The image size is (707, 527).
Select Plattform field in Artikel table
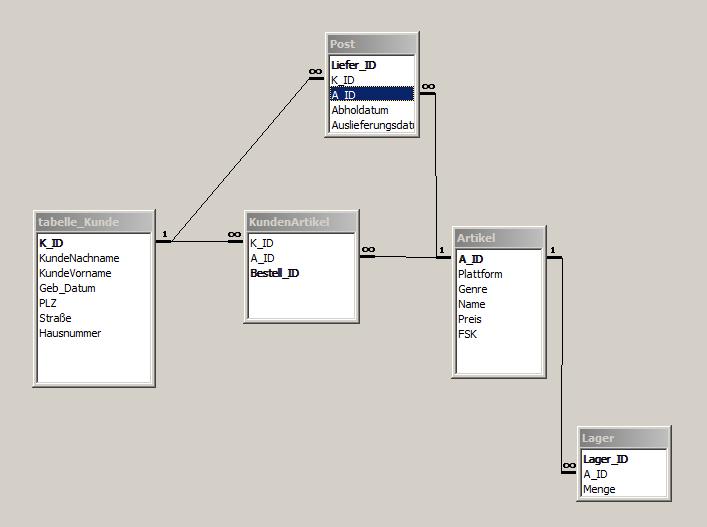(x=499, y=274)
